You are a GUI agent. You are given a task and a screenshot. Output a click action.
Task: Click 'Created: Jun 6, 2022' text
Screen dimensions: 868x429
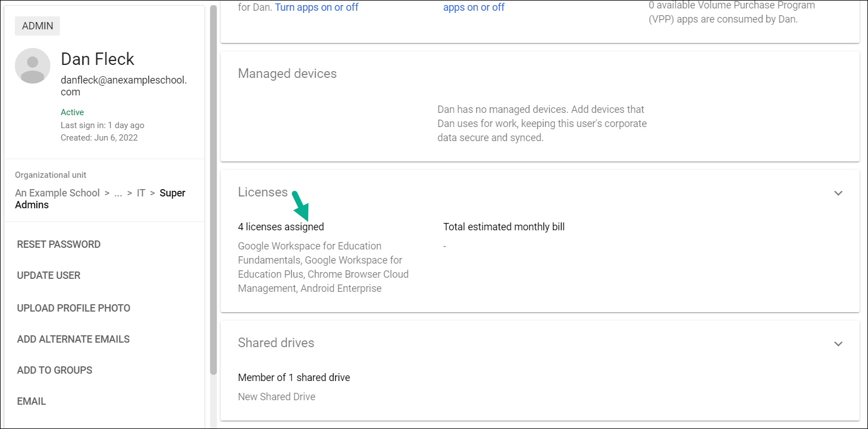[99, 138]
